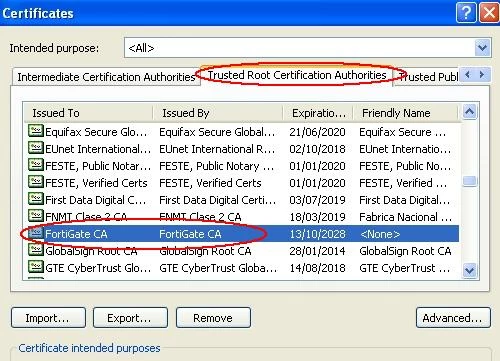The width and height of the screenshot is (500, 361).
Task: Click the certificate list scroll-down arrow
Action: coord(469,270)
